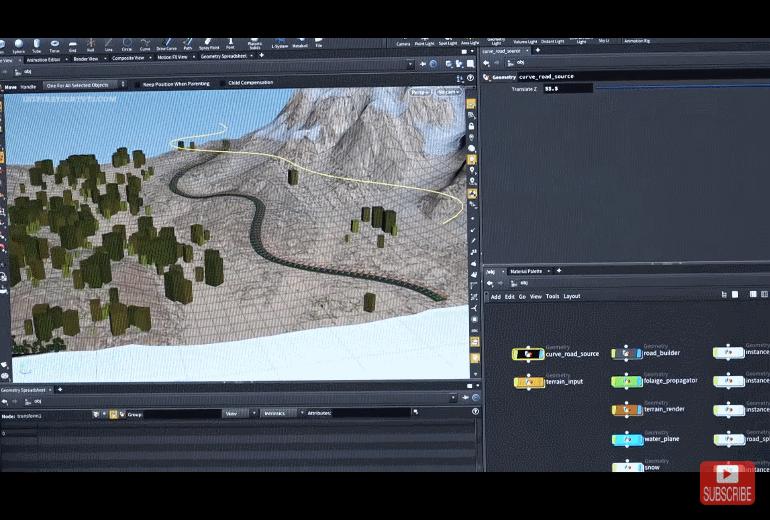Select the water_plane node
Image resolution: width=770 pixels, height=520 pixels.
(627, 439)
